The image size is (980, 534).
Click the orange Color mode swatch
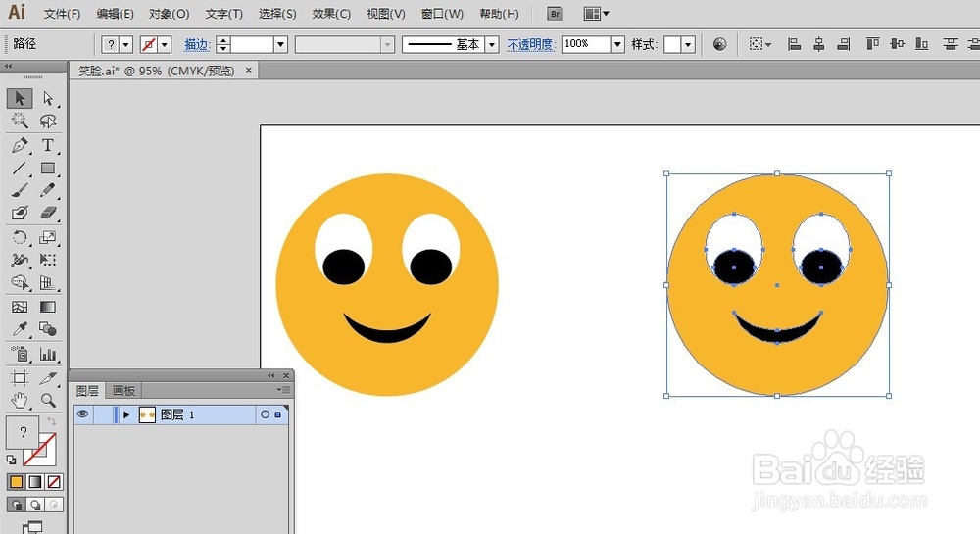[17, 482]
